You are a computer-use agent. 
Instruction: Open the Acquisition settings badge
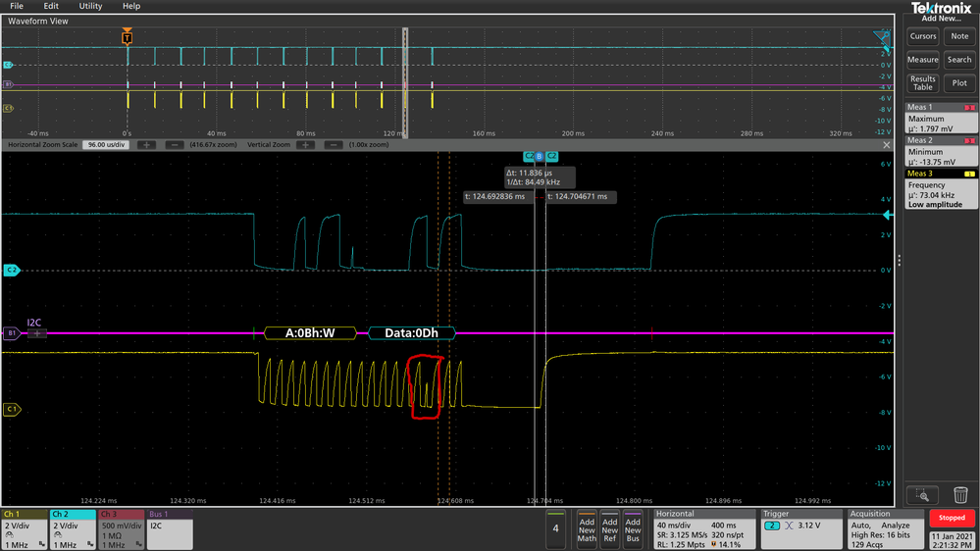pyautogui.click(x=884, y=528)
